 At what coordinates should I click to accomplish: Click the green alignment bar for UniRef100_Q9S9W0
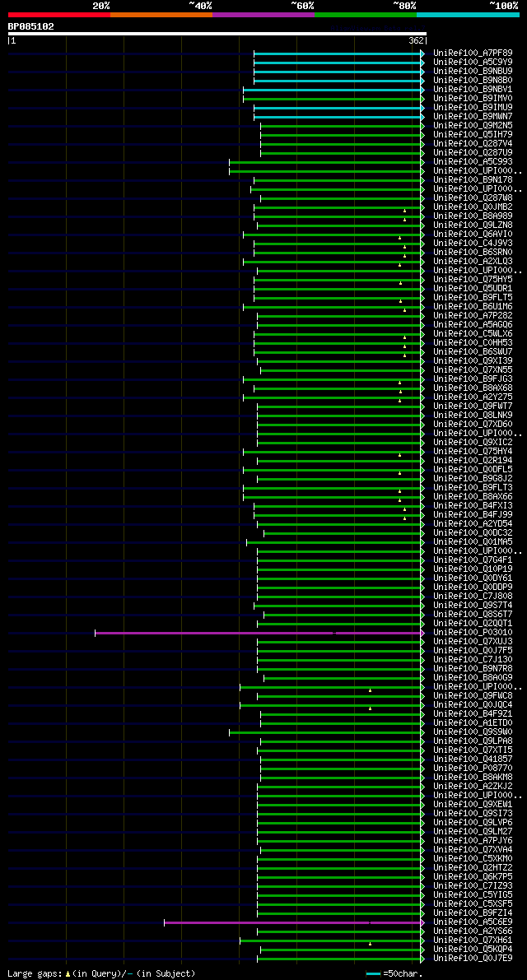point(327,732)
